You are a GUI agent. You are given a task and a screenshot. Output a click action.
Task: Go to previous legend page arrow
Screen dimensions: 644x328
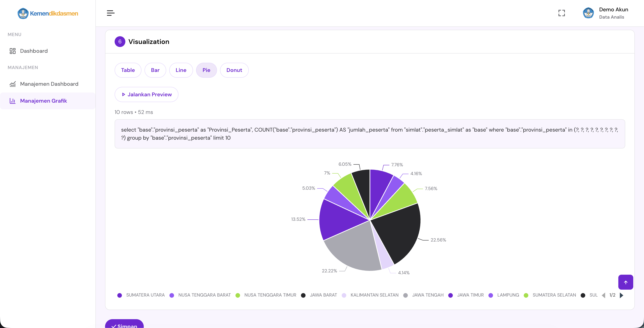pyautogui.click(x=604, y=295)
